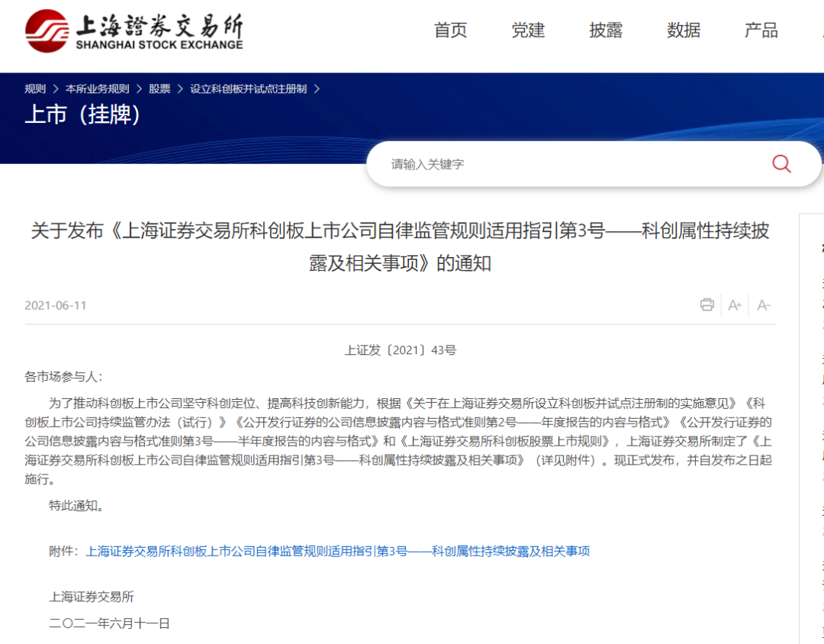824x644 pixels.
Task: Click the A+ icon to enlarge text
Action: pyautogui.click(x=735, y=304)
